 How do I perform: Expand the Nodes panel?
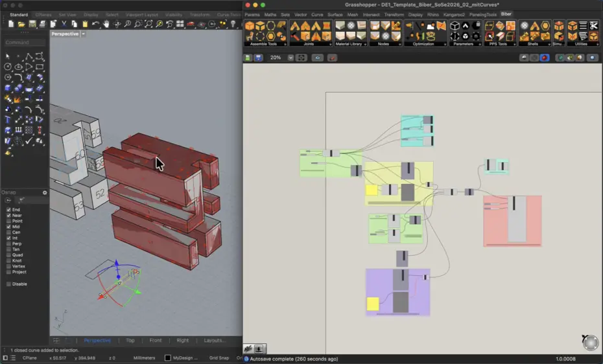coord(399,44)
